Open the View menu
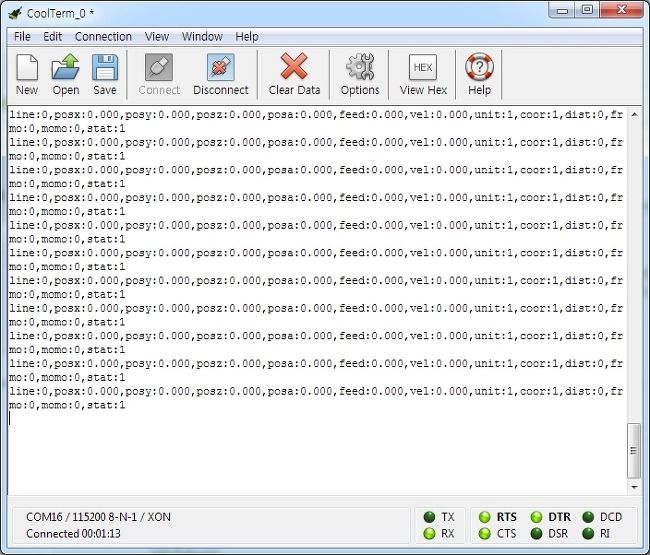The image size is (650, 555). pyautogui.click(x=157, y=36)
